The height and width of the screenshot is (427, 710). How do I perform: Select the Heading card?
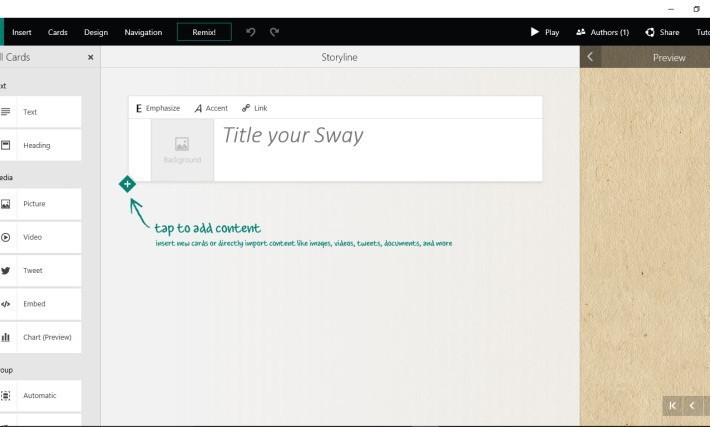point(40,145)
